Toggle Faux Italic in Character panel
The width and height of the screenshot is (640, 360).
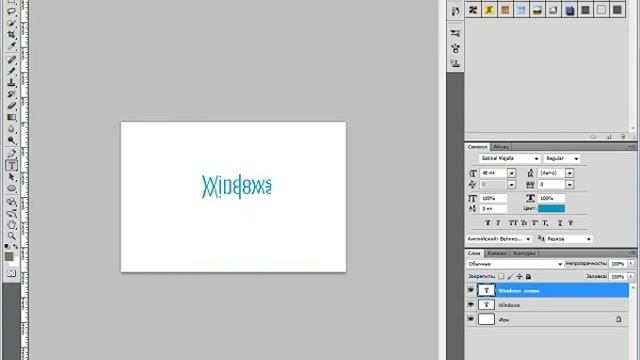click(498, 223)
